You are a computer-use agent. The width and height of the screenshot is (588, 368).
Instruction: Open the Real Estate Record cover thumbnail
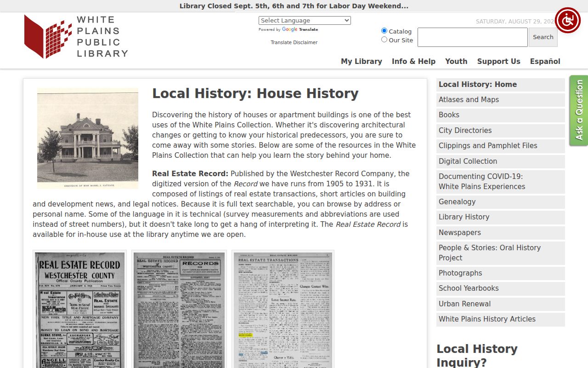point(80,309)
